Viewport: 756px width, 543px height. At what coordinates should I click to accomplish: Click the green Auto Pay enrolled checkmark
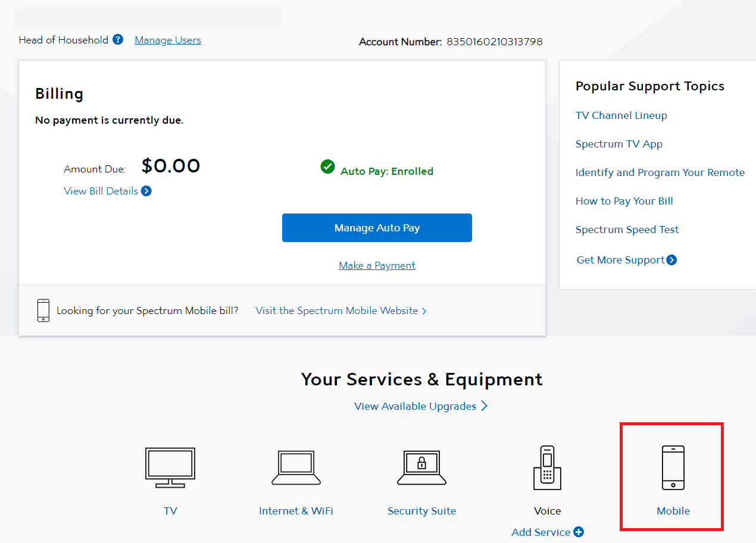pyautogui.click(x=327, y=167)
